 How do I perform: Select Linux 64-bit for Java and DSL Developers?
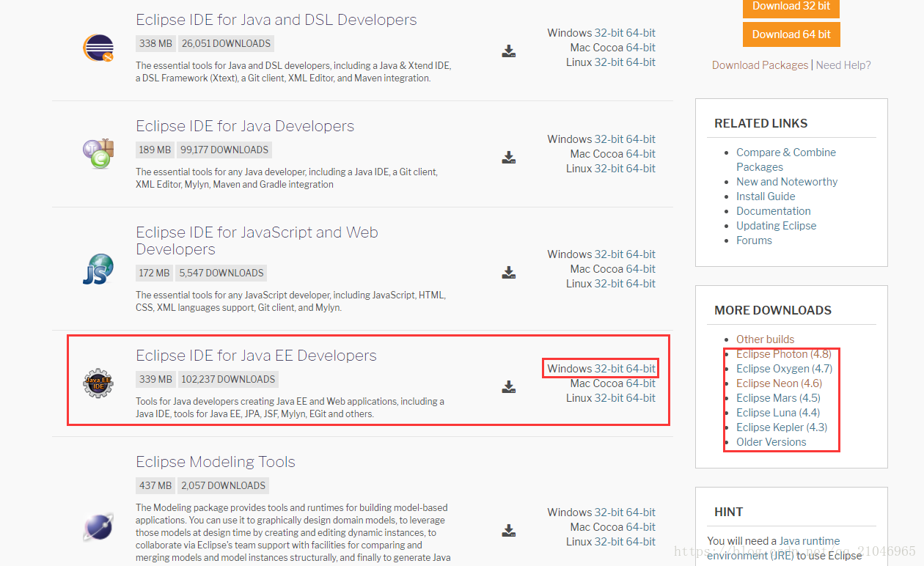click(x=641, y=62)
